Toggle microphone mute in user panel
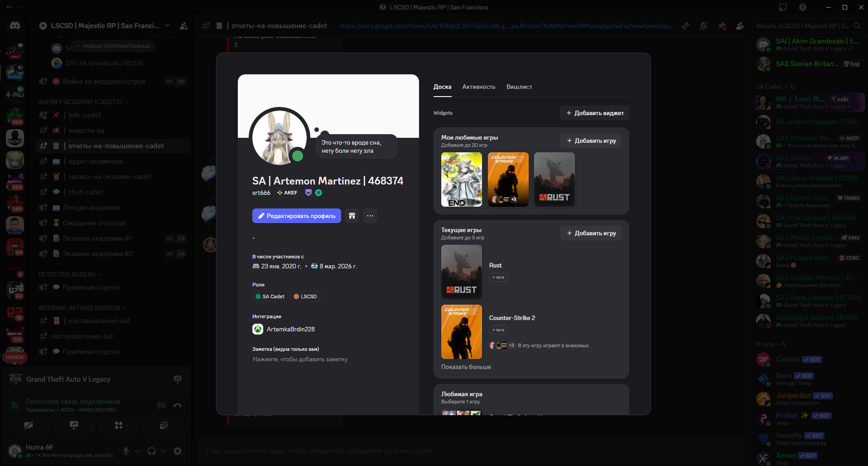 [126, 451]
